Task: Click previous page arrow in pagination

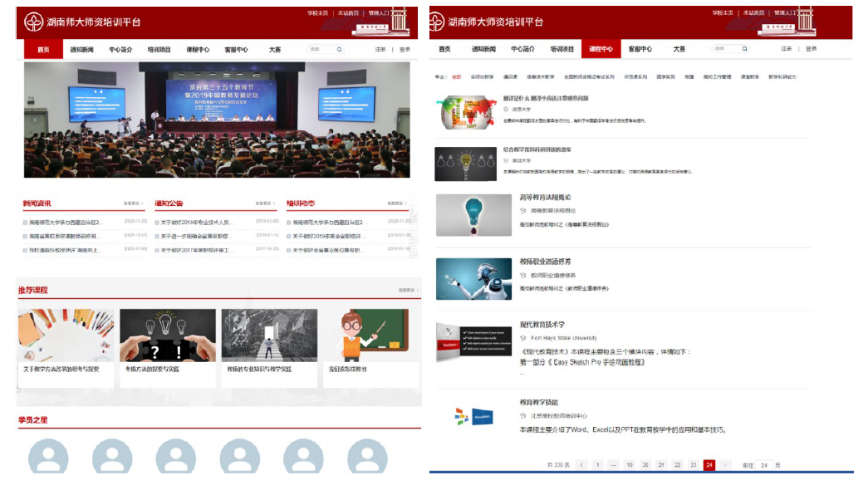Action: point(581,465)
